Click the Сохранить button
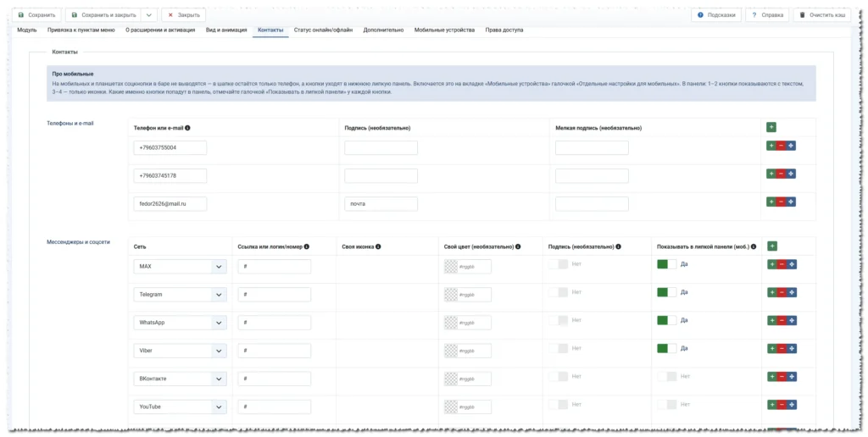868x437 pixels. click(36, 15)
